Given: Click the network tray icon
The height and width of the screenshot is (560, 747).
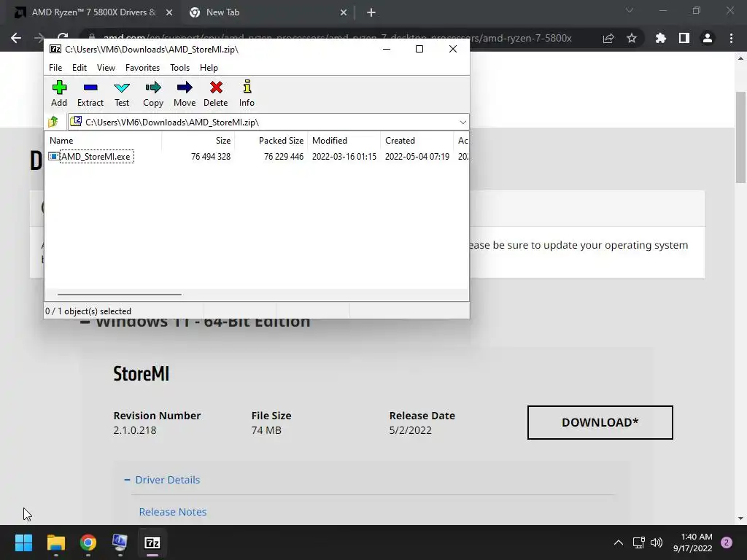Looking at the screenshot, I should pyautogui.click(x=639, y=542).
